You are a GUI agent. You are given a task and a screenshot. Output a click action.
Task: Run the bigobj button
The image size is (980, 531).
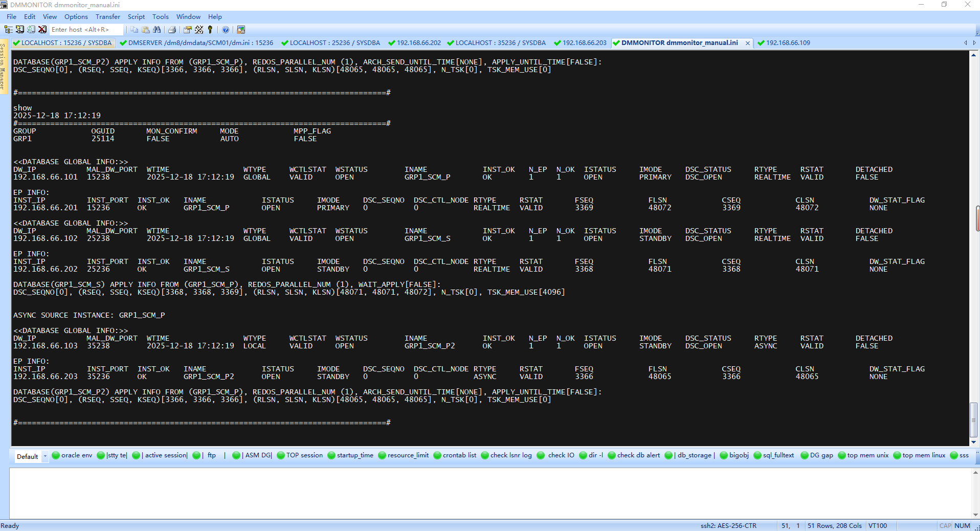(734, 455)
